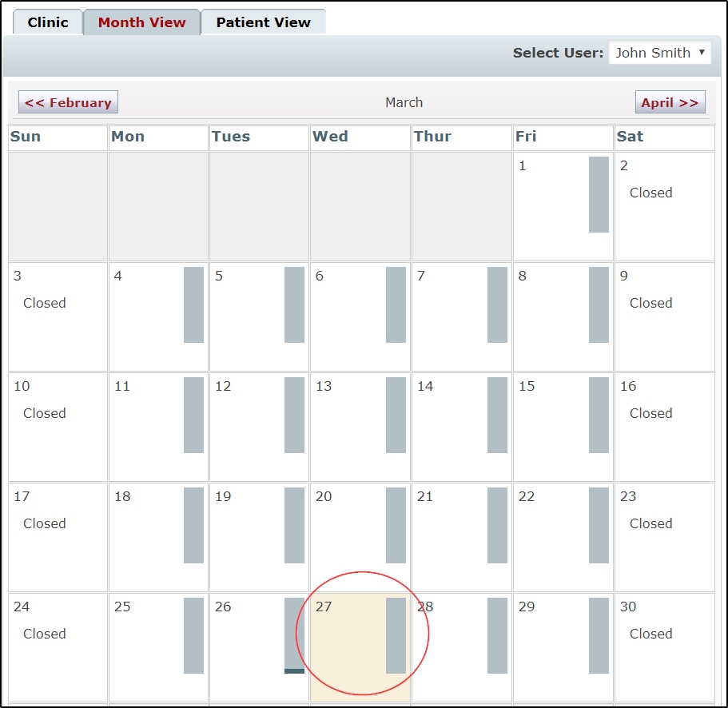Click the availability bar in the day 22 cell
The height and width of the screenshot is (708, 728).
click(599, 525)
